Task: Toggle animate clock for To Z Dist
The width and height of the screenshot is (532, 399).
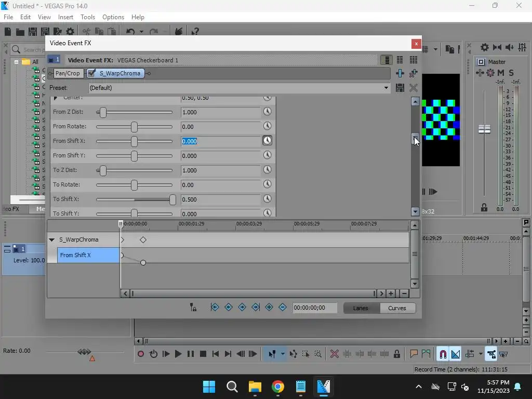Action: point(268,170)
